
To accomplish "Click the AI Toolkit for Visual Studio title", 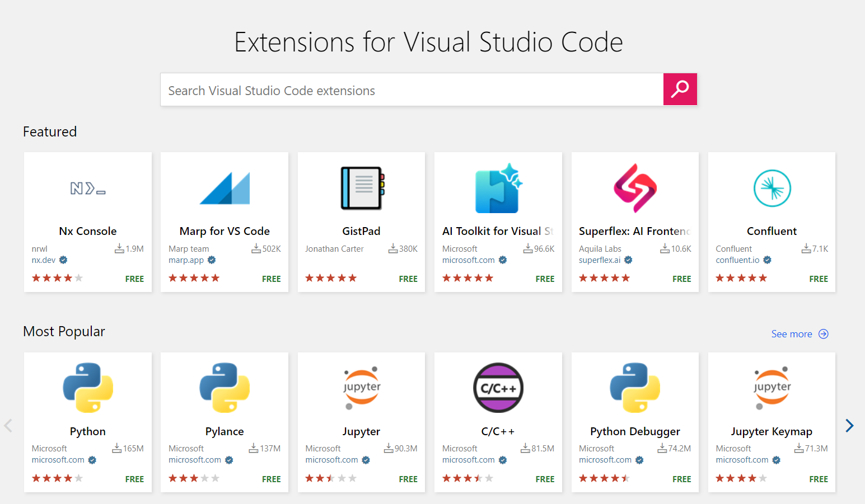I will (x=498, y=231).
